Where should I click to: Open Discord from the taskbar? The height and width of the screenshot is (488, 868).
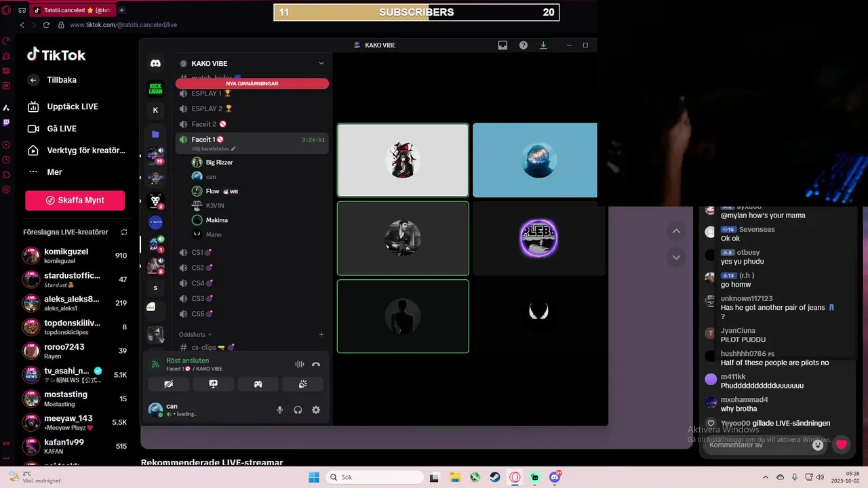click(555, 477)
